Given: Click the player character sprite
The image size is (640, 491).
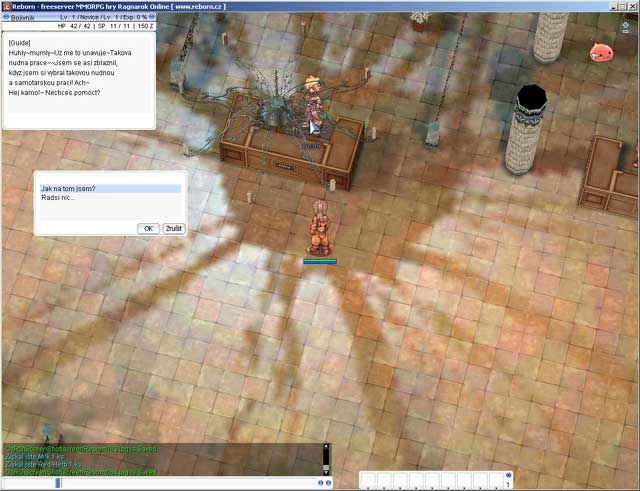Looking at the screenshot, I should tap(320, 226).
